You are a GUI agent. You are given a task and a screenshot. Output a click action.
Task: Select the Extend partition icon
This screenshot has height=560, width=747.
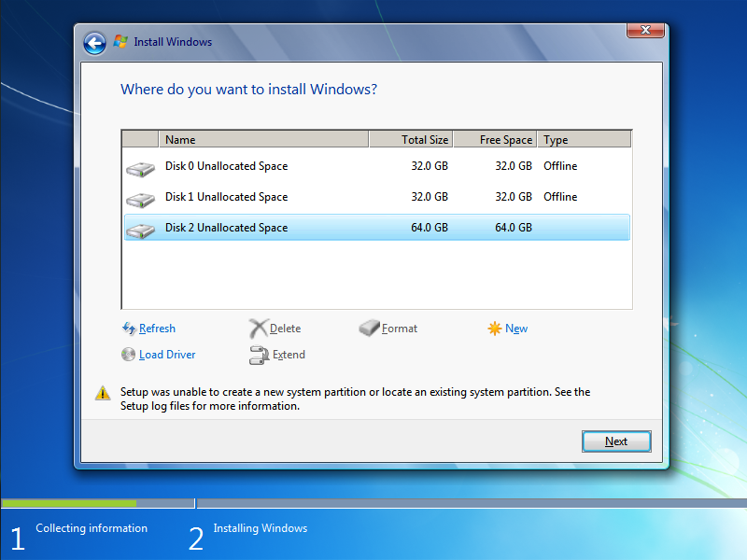[x=259, y=356]
